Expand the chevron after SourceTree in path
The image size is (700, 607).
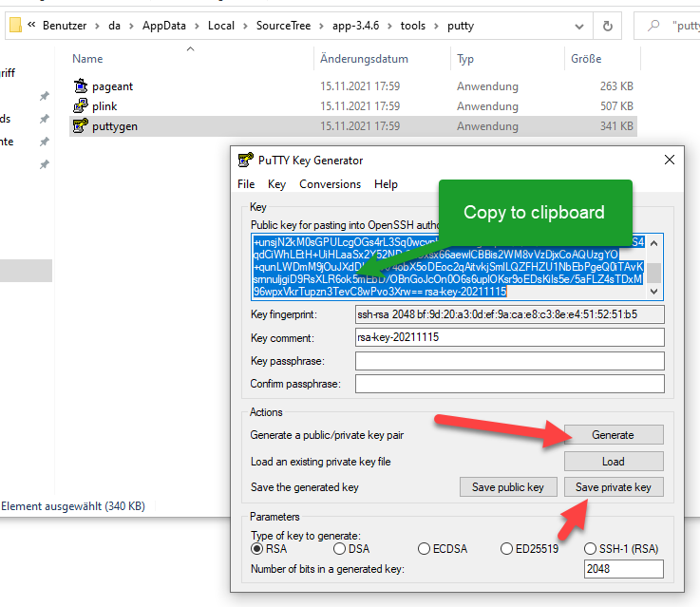[321, 26]
